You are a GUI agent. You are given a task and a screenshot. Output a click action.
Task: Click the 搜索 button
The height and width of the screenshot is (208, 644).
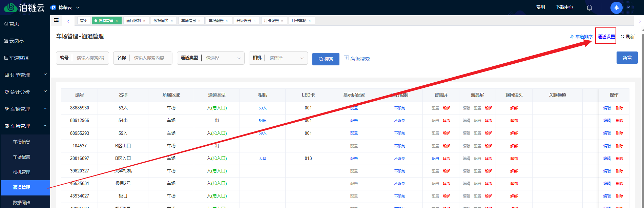coord(326,59)
